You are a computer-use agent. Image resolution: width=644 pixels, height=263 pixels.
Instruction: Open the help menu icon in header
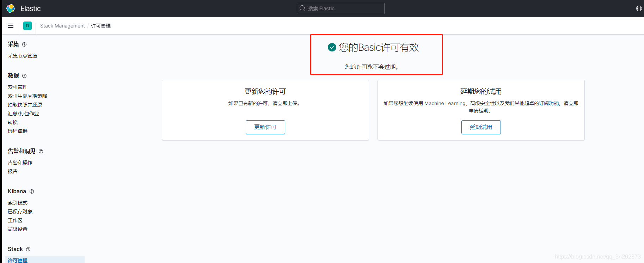pos(639,8)
